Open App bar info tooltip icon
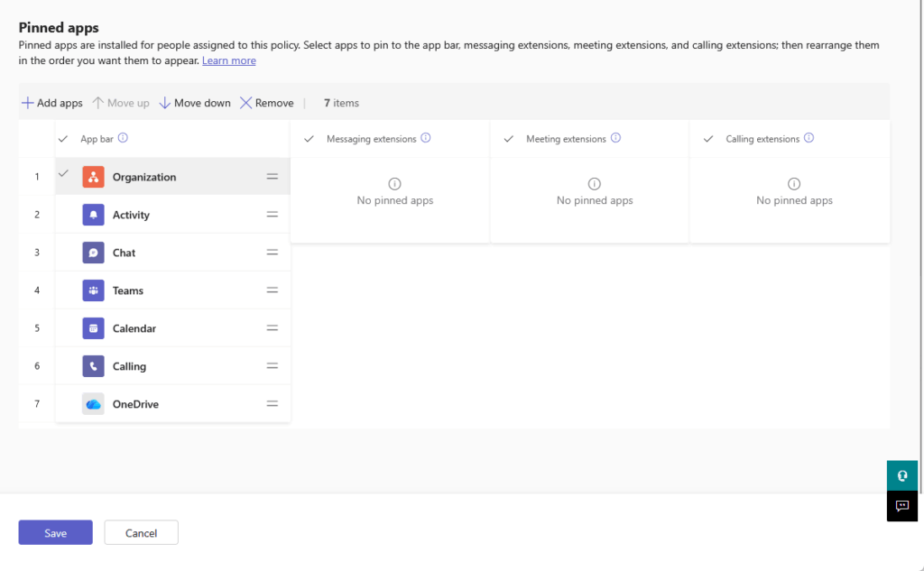The width and height of the screenshot is (924, 571). pyautogui.click(x=123, y=138)
